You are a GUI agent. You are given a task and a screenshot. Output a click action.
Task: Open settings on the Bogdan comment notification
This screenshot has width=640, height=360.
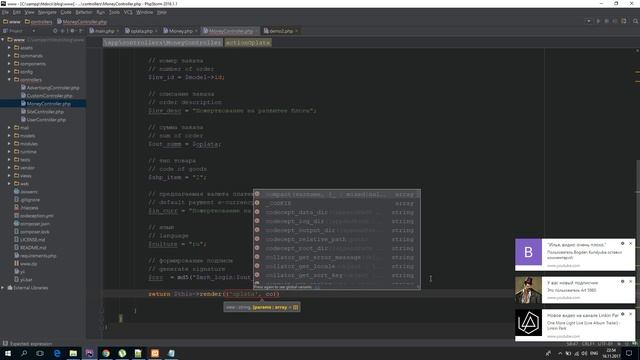coord(622,244)
